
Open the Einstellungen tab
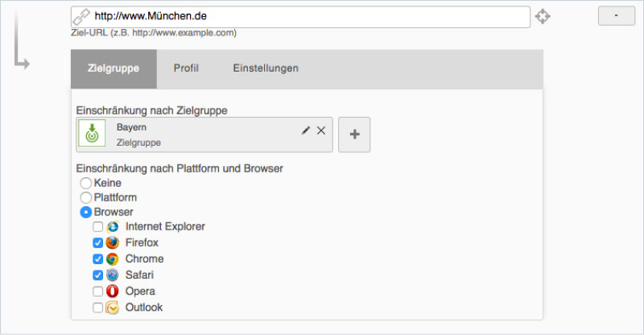click(266, 68)
